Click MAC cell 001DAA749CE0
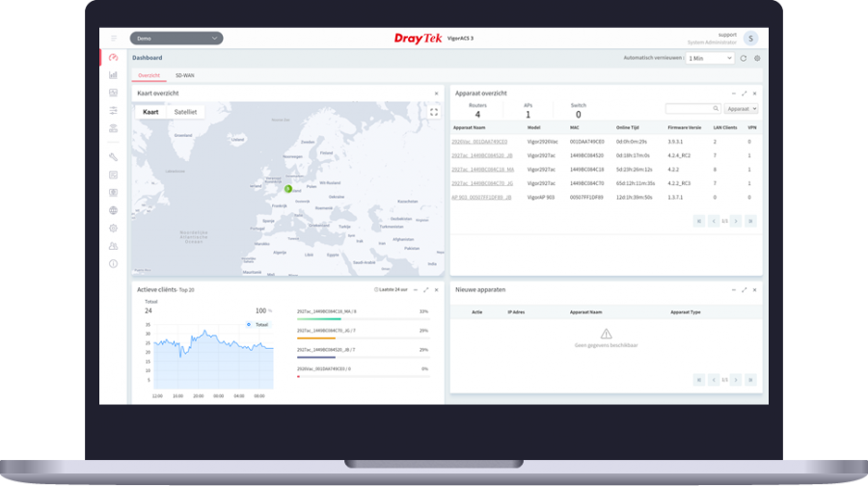The height and width of the screenshot is (486, 868). tap(586, 142)
